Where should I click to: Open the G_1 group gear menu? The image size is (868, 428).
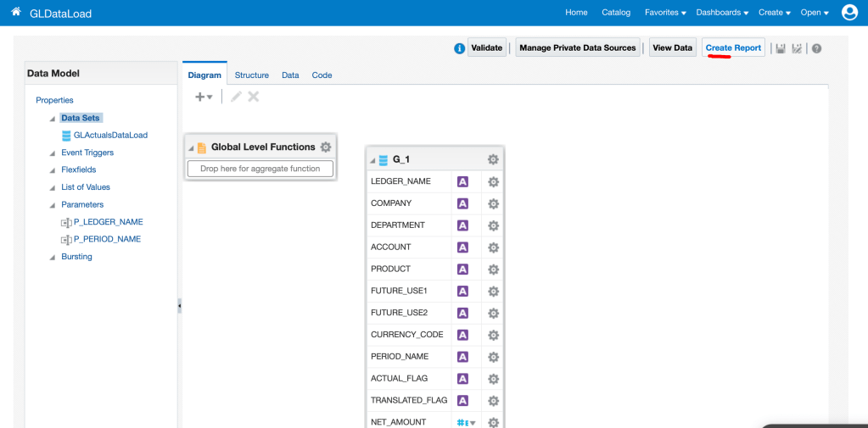(x=493, y=159)
